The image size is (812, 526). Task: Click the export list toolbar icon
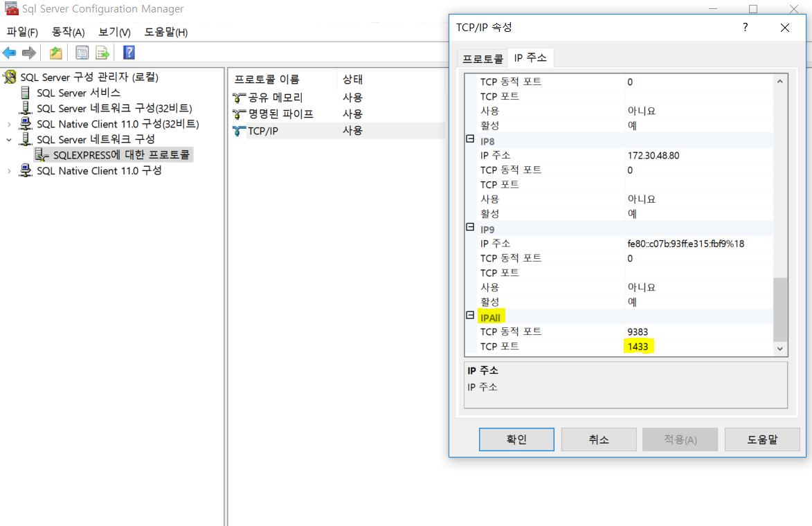[x=102, y=52]
